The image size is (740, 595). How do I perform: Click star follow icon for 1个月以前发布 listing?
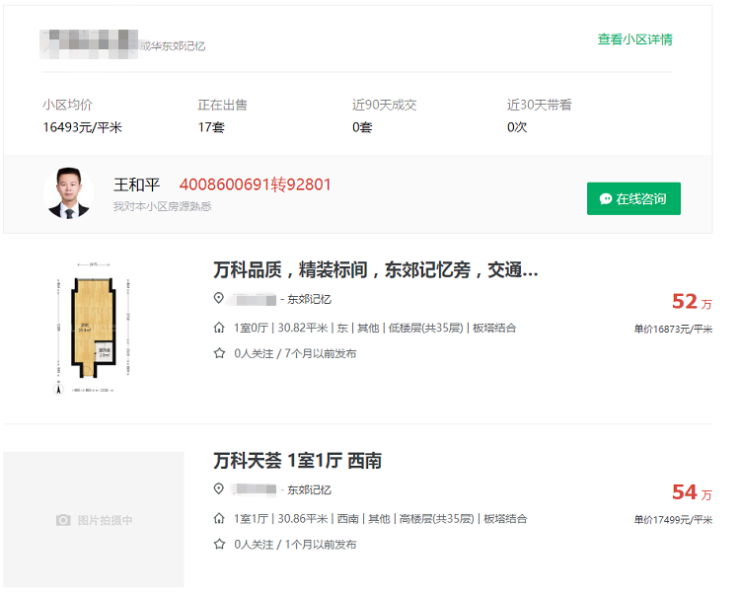[219, 544]
